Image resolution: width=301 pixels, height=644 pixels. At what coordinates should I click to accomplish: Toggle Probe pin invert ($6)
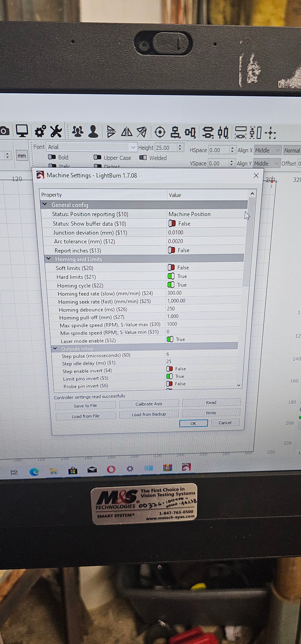click(x=169, y=384)
